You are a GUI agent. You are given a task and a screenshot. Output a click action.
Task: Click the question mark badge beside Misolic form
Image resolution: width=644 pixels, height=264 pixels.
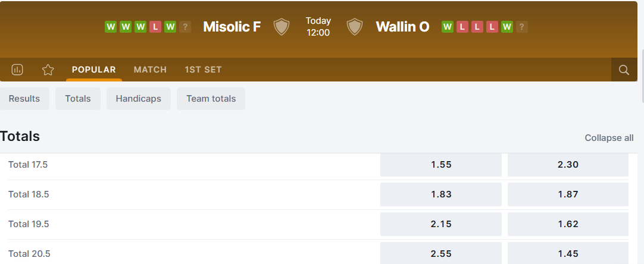click(185, 27)
